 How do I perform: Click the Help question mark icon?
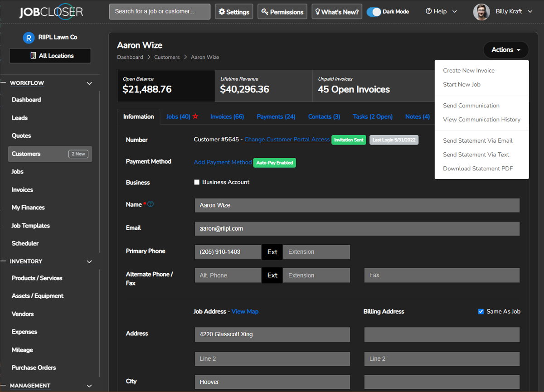428,11
